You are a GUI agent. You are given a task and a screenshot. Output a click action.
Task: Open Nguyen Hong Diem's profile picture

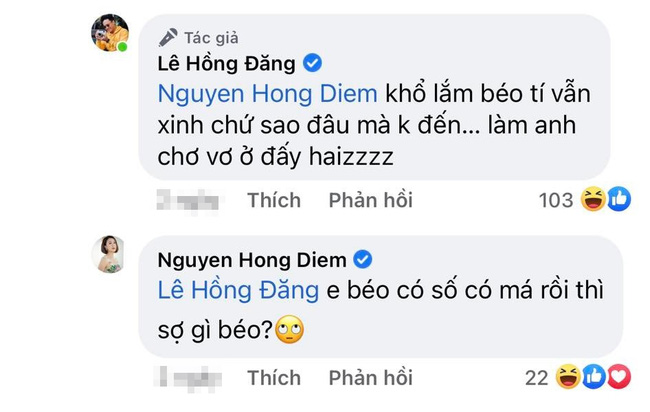point(108,257)
